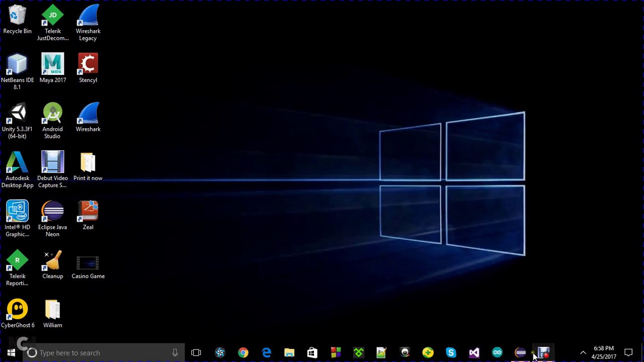The height and width of the screenshot is (362, 644).
Task: Click the Skype icon in the taskbar
Action: click(451, 353)
